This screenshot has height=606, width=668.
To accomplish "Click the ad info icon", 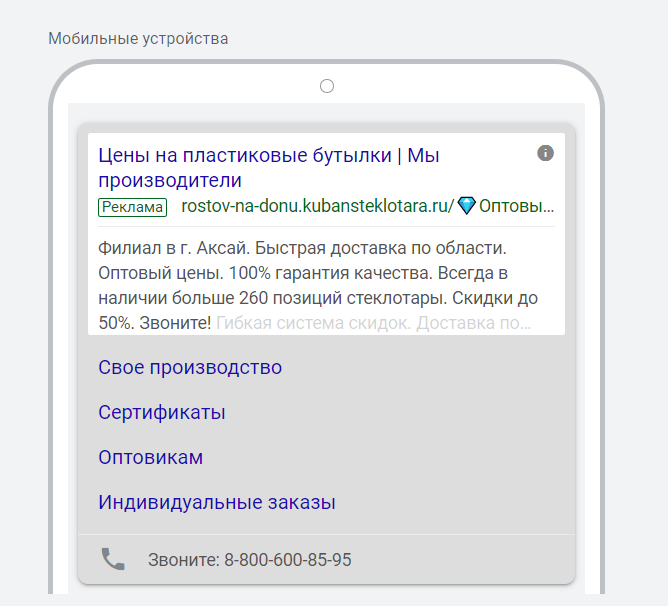I will tap(545, 153).
